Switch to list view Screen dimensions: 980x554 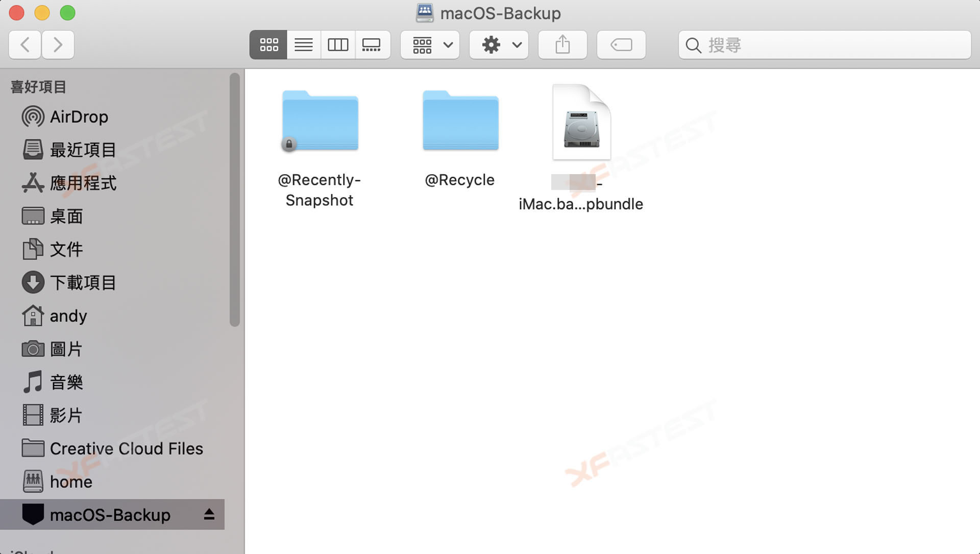coord(304,45)
